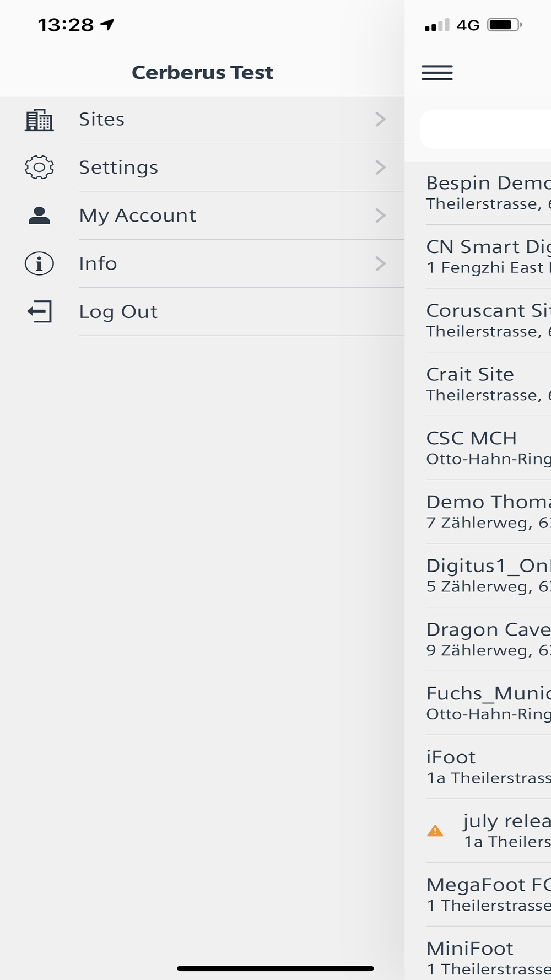Tap the Log Out arrow icon

pyautogui.click(x=39, y=311)
